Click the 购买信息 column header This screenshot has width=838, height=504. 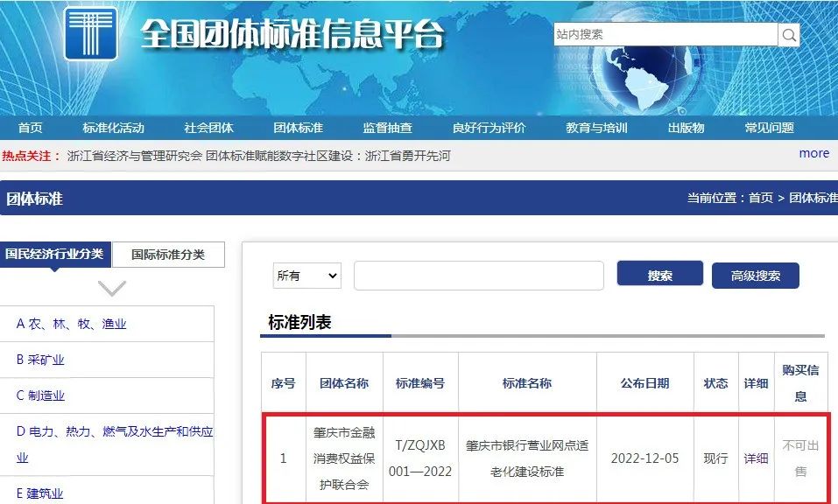800,382
